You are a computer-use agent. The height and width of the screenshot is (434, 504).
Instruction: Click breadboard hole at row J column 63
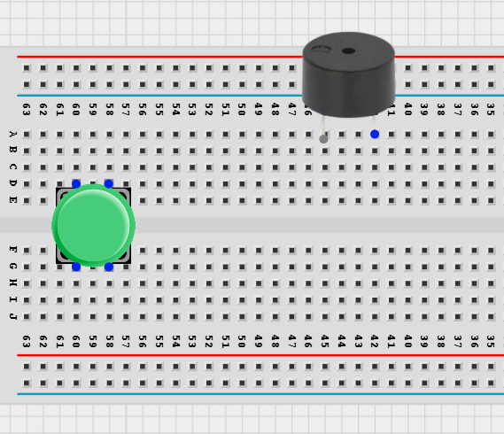tap(27, 317)
